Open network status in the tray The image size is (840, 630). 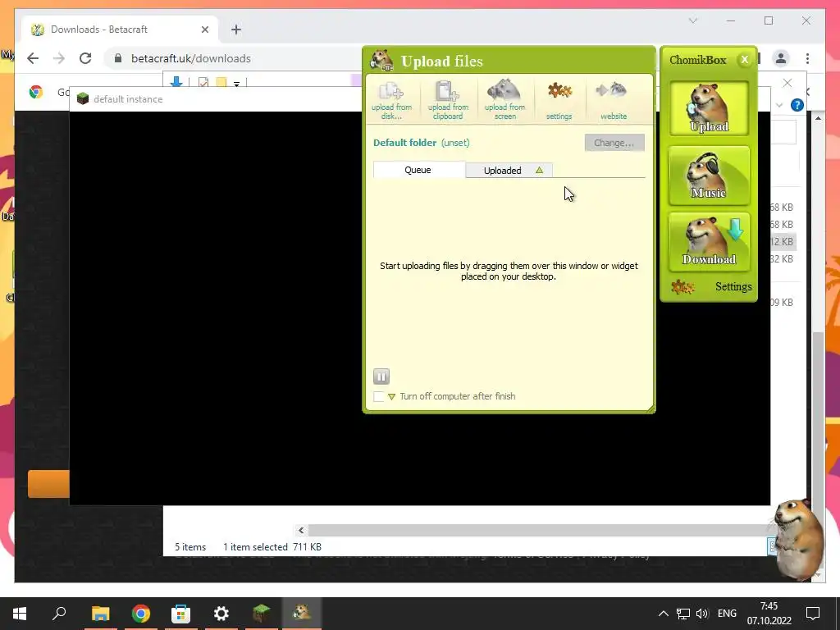[682, 614]
